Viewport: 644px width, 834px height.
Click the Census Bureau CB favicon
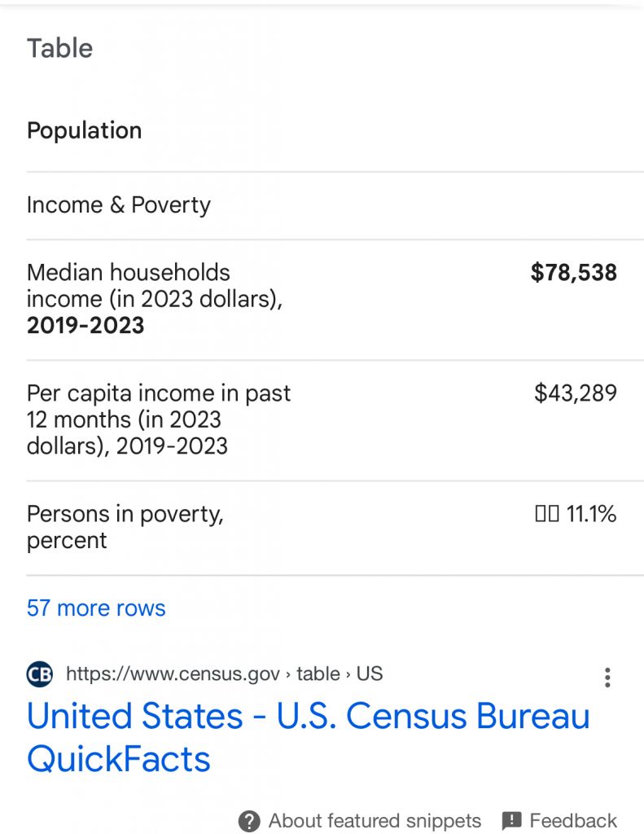39,674
